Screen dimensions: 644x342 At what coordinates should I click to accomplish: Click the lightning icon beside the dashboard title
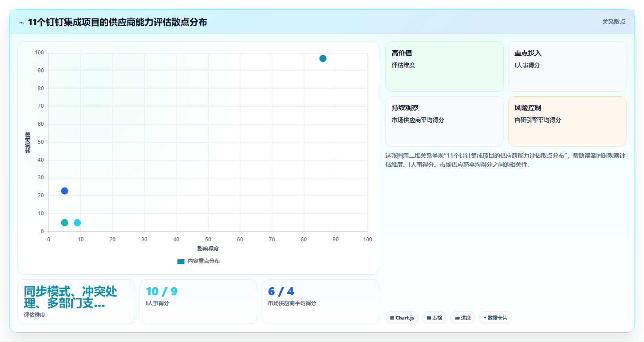(x=21, y=22)
